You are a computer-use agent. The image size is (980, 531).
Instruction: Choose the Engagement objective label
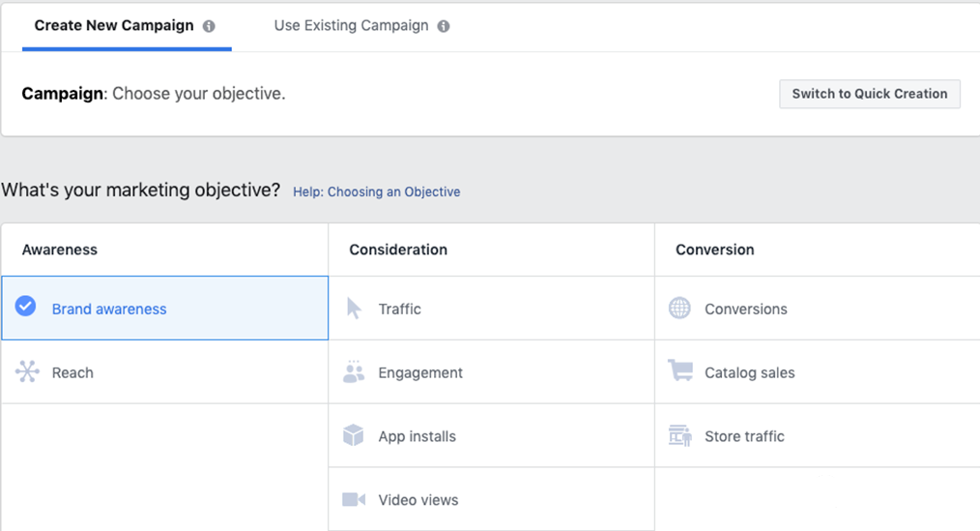click(x=420, y=373)
